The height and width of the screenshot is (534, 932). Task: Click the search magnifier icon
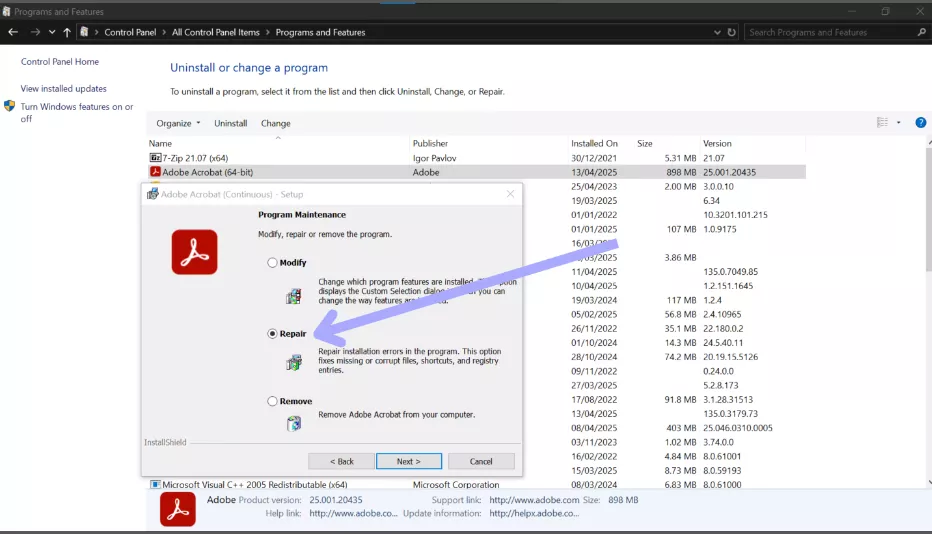click(921, 32)
